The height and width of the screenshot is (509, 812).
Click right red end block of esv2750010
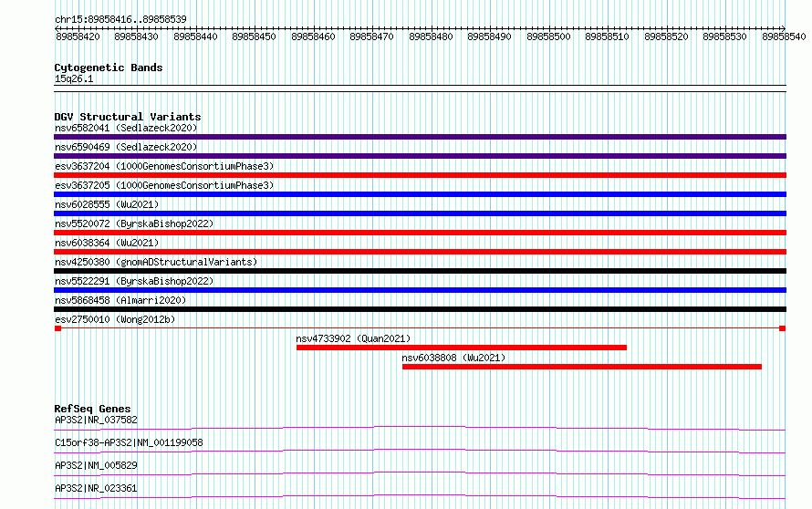point(783,328)
